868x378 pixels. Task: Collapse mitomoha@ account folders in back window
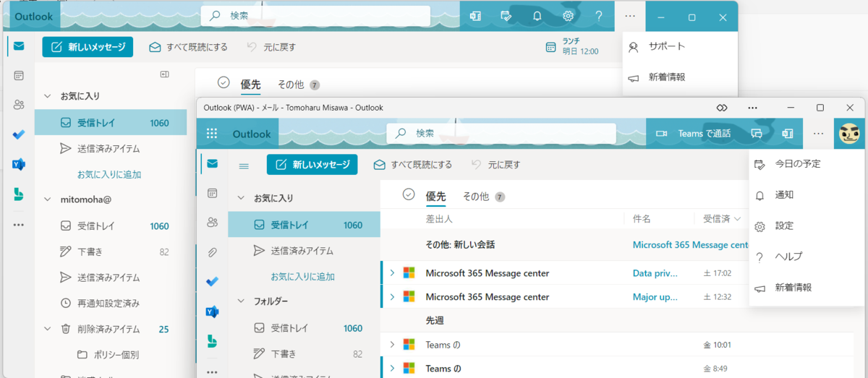tap(48, 199)
